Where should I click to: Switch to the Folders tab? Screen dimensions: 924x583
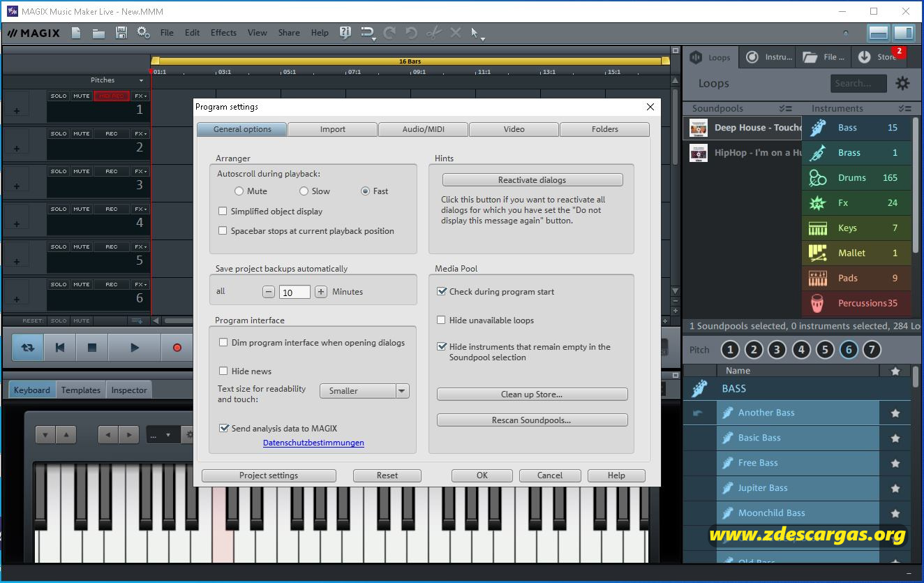(x=604, y=129)
